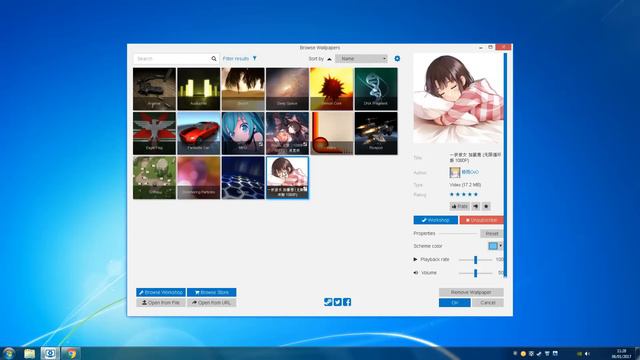The height and width of the screenshot is (360, 640).
Task: Click the Open from URL button
Action: pyautogui.click(x=211, y=302)
